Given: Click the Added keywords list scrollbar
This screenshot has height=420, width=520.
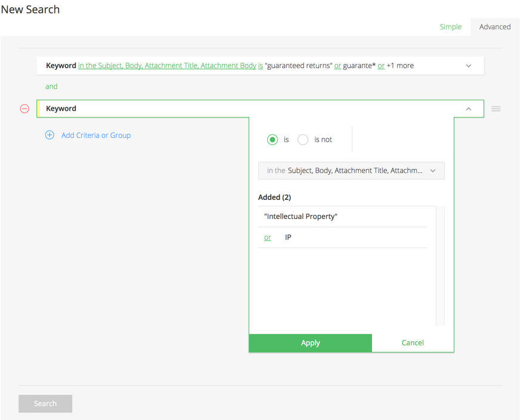Looking at the screenshot, I should [441, 265].
